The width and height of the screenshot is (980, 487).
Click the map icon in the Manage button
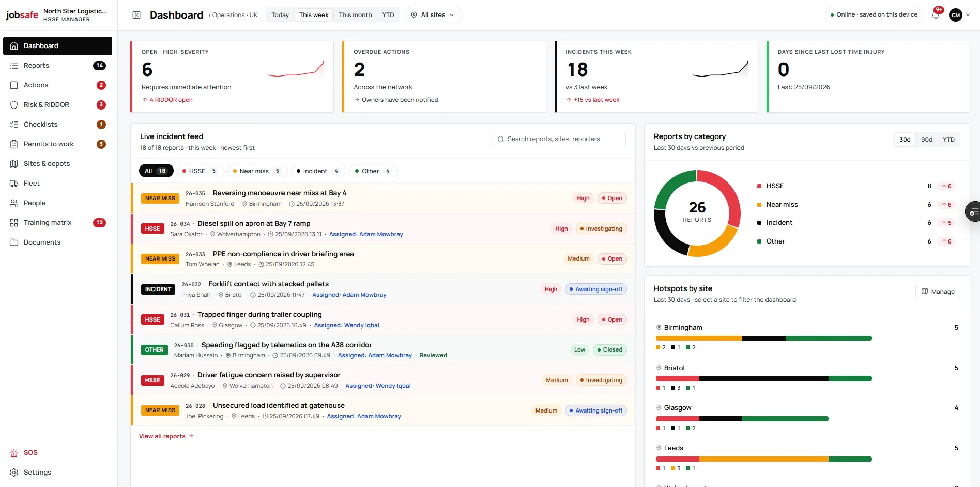(925, 292)
